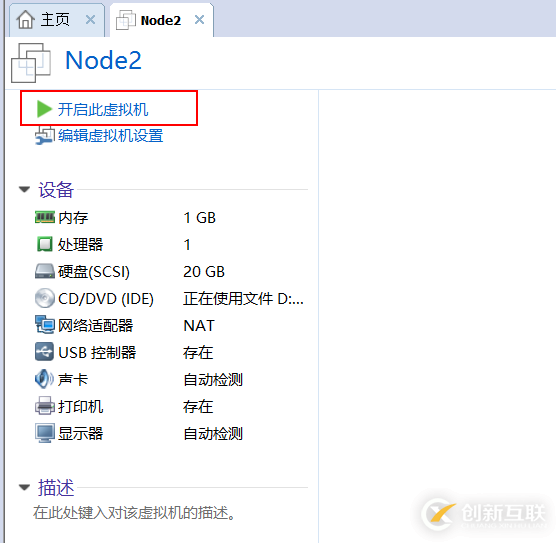Click the home icon on the 主页 tab
The width and height of the screenshot is (556, 543).
pyautogui.click(x=26, y=20)
